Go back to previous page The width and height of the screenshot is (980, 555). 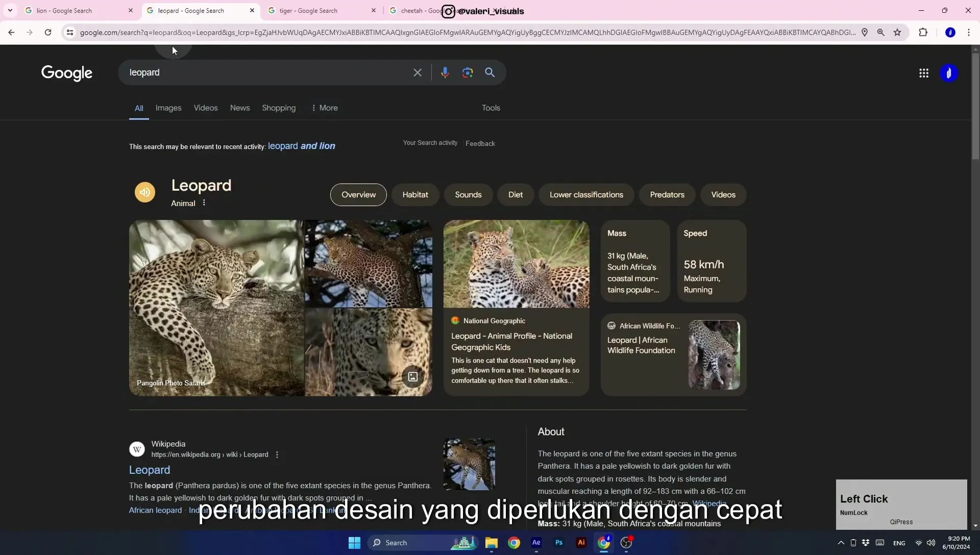click(11, 33)
